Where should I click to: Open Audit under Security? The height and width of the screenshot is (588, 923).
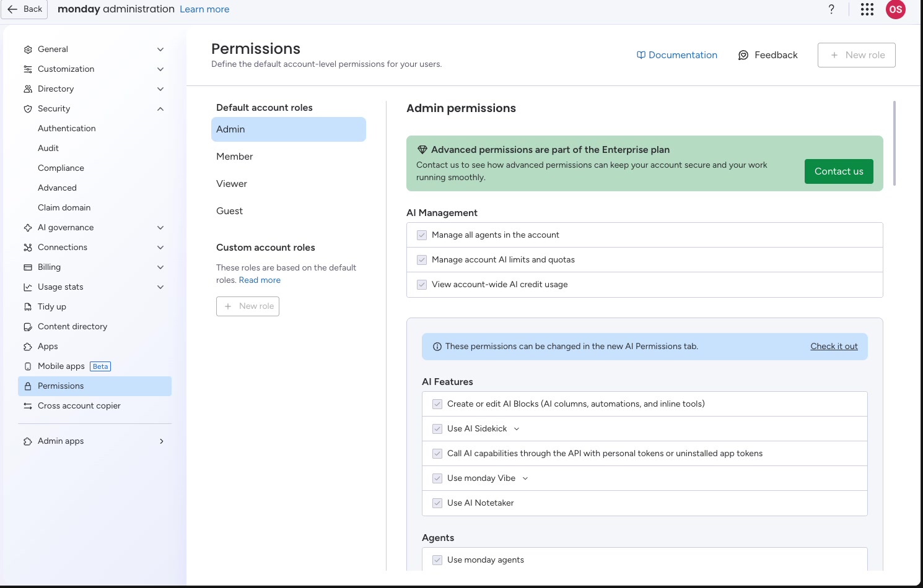pos(48,149)
